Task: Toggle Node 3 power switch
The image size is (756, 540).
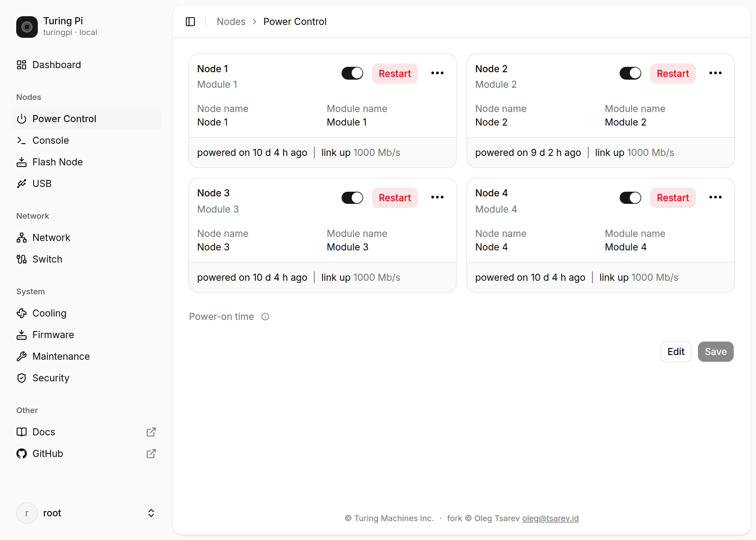Action: [352, 198]
